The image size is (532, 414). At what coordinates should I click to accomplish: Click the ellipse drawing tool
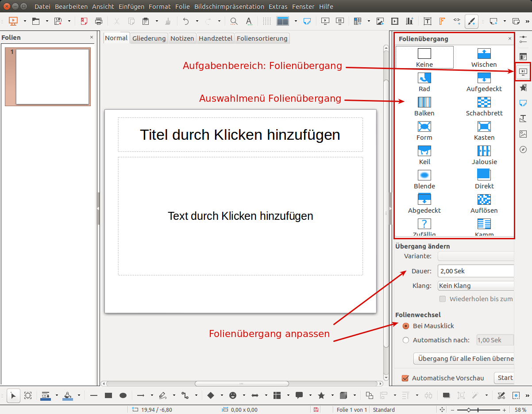point(123,395)
